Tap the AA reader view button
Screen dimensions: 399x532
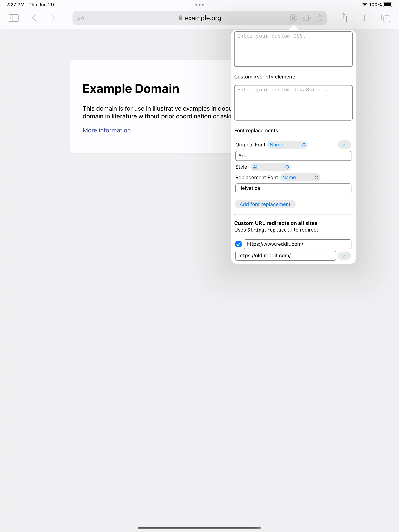pyautogui.click(x=81, y=18)
